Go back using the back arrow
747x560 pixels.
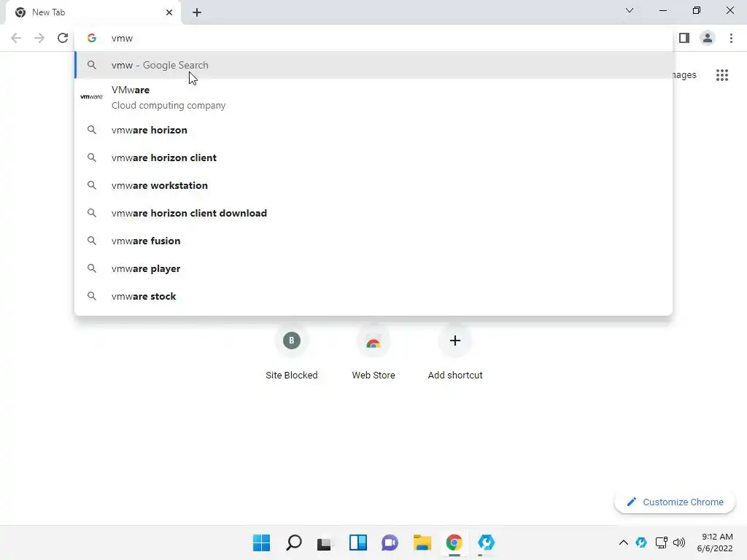16,38
